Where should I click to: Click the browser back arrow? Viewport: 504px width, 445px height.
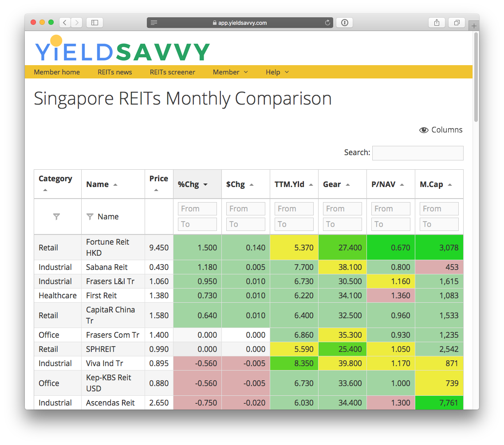(65, 22)
